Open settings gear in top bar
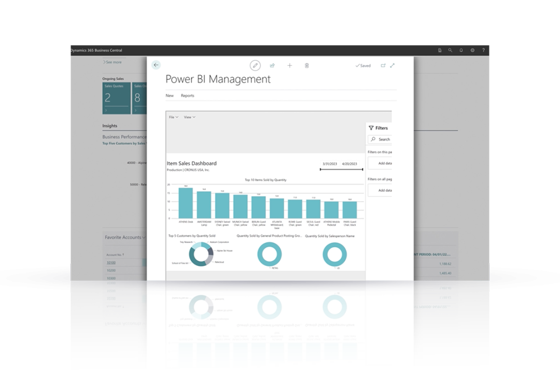 click(x=472, y=50)
